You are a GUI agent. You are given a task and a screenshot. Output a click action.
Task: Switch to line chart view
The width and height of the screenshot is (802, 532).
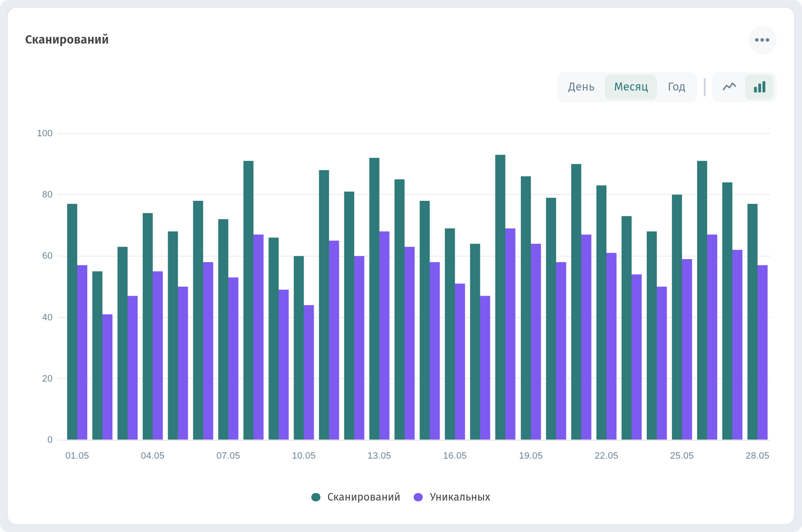(729, 87)
